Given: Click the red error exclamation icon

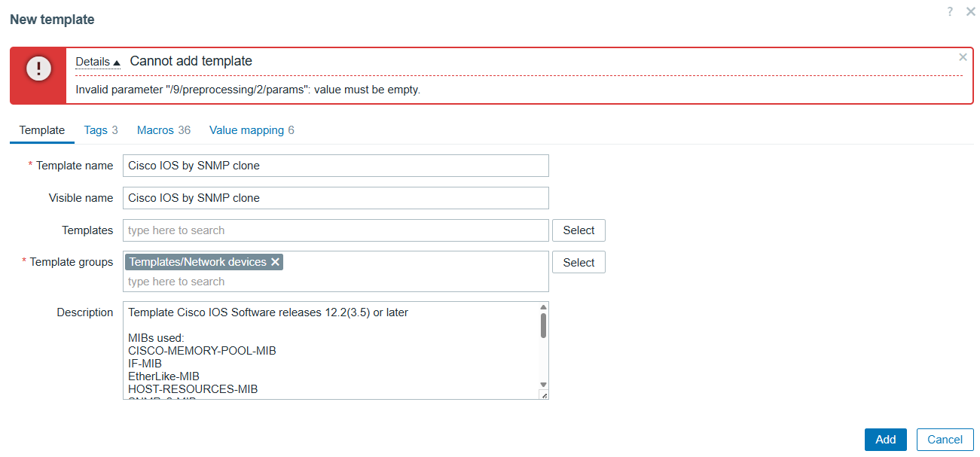Looking at the screenshot, I should click(x=38, y=69).
